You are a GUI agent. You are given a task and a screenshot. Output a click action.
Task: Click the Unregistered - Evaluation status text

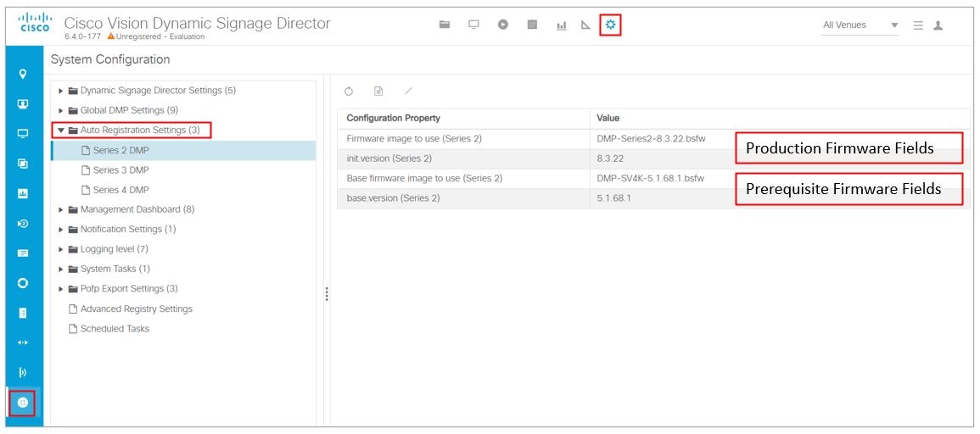tap(160, 36)
